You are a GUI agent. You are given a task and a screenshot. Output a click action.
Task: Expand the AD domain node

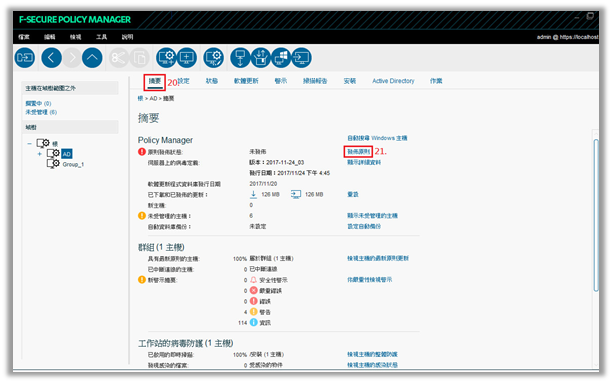[x=39, y=154]
